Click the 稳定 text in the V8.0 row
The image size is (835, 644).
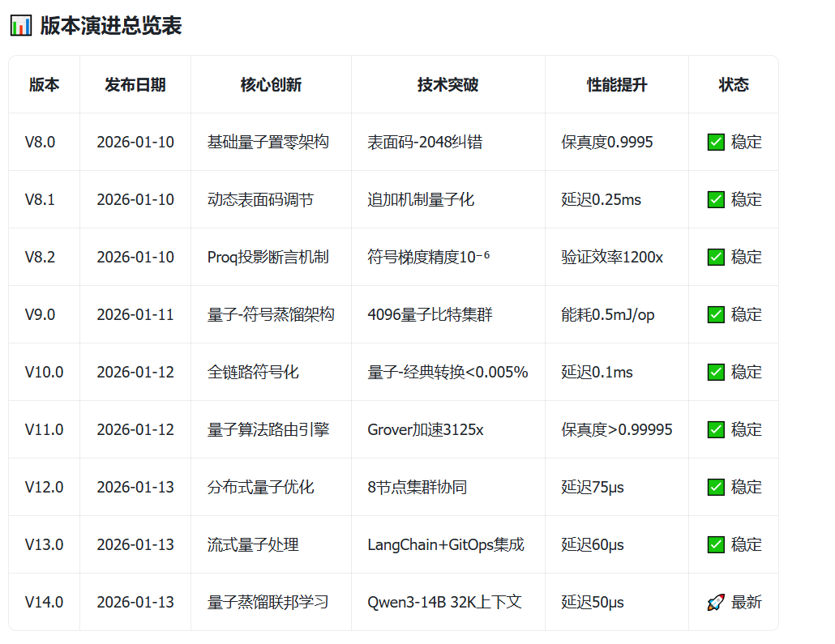pos(747,142)
